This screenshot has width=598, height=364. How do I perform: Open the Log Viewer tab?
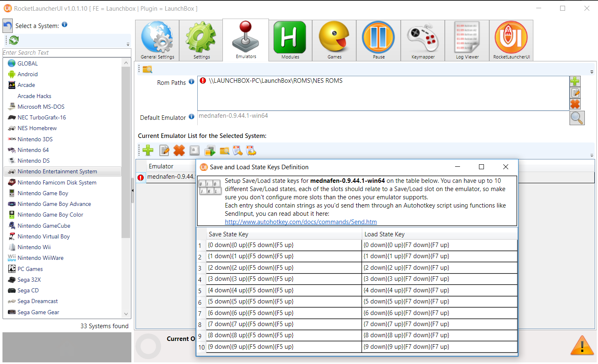tap(467, 40)
